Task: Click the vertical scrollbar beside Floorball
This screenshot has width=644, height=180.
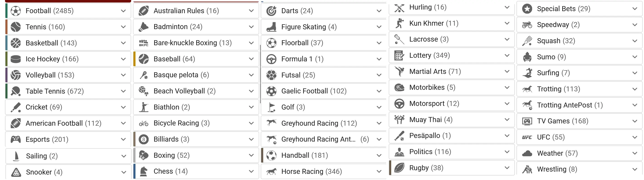Action: pos(260,74)
